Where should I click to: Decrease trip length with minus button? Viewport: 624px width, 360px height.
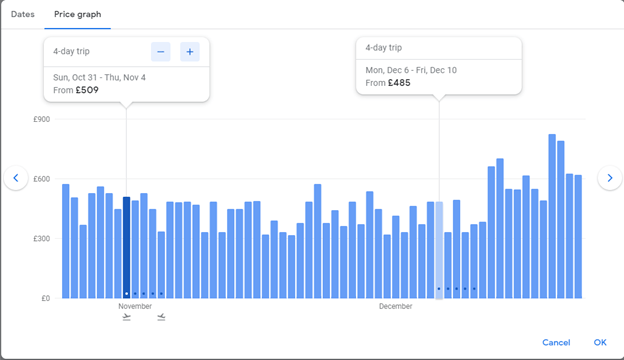pyautogui.click(x=161, y=52)
